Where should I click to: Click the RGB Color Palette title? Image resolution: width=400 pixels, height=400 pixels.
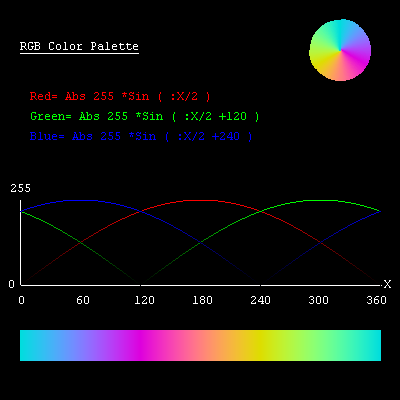(79, 46)
